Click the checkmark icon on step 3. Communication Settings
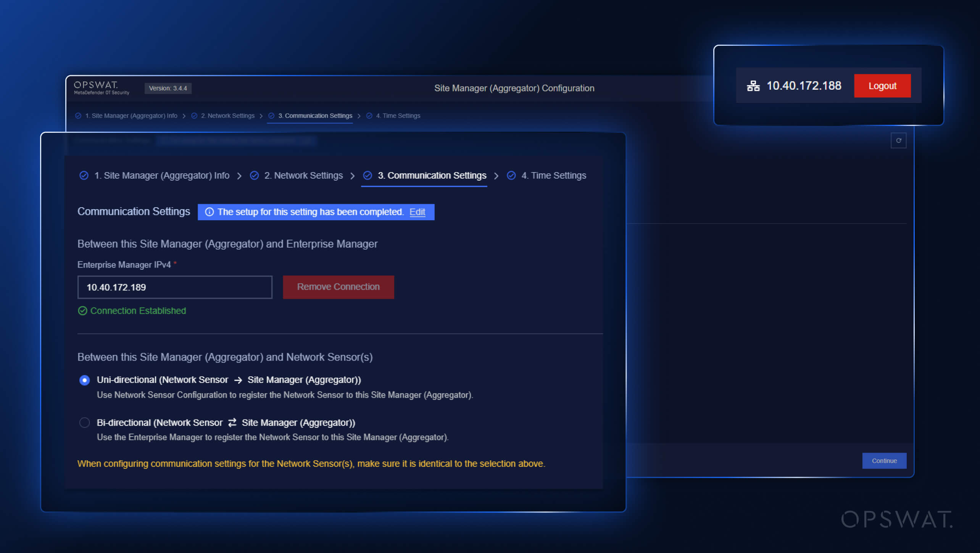 (x=368, y=176)
